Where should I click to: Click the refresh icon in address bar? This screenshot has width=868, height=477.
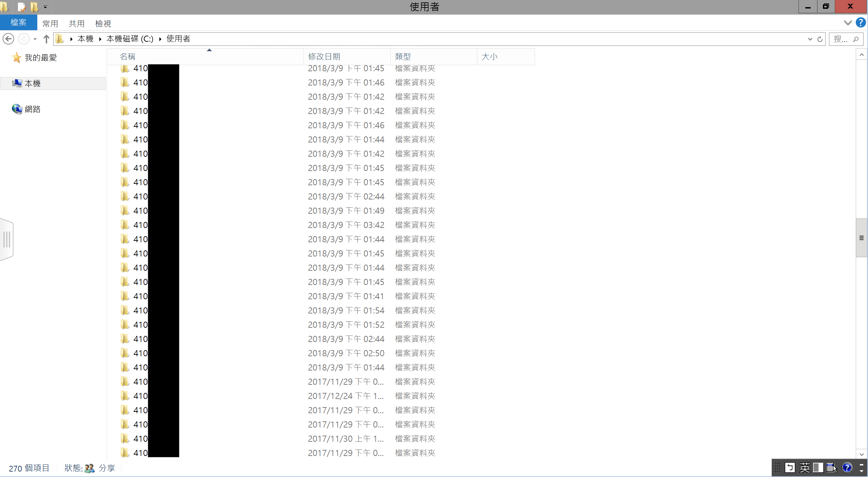[x=820, y=39]
